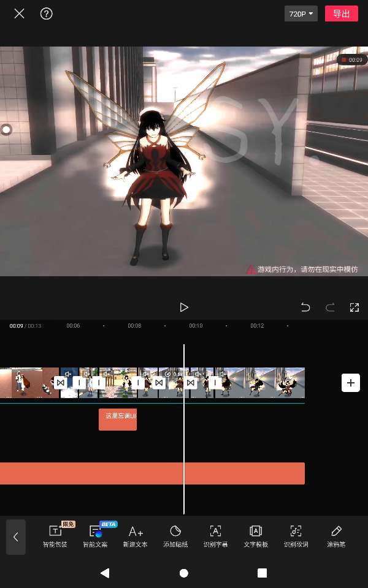Screen dimensions: 368x588
Task: Go back using the toolbar left chevron
Action: point(16,537)
